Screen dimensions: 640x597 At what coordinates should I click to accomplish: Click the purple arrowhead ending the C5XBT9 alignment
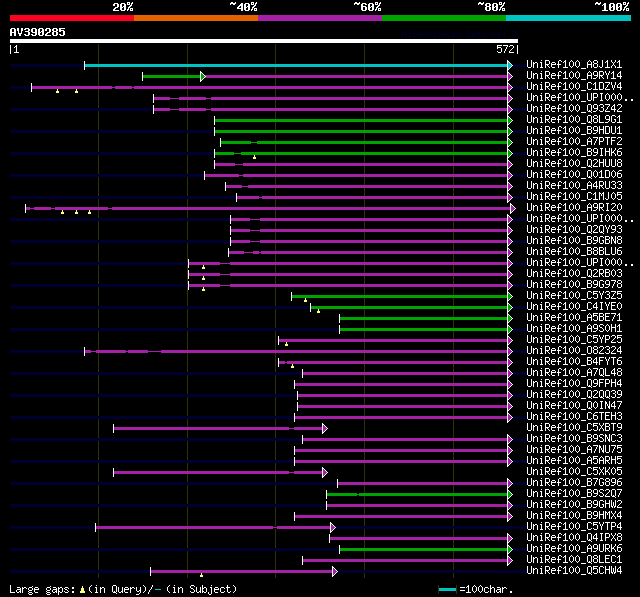[x=325, y=428]
